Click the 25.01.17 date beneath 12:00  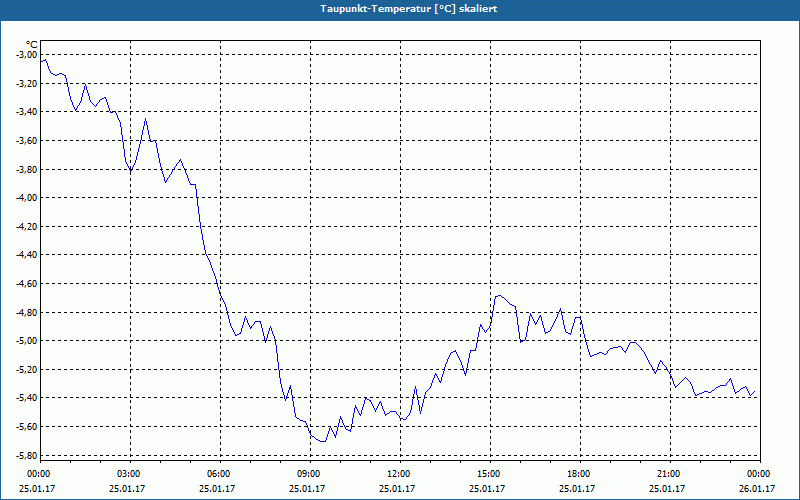coord(396,488)
